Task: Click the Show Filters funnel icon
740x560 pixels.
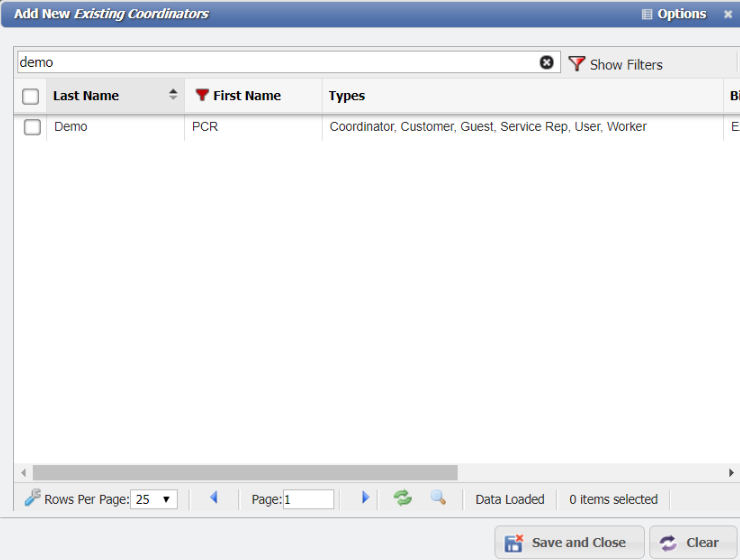Action: (x=577, y=64)
